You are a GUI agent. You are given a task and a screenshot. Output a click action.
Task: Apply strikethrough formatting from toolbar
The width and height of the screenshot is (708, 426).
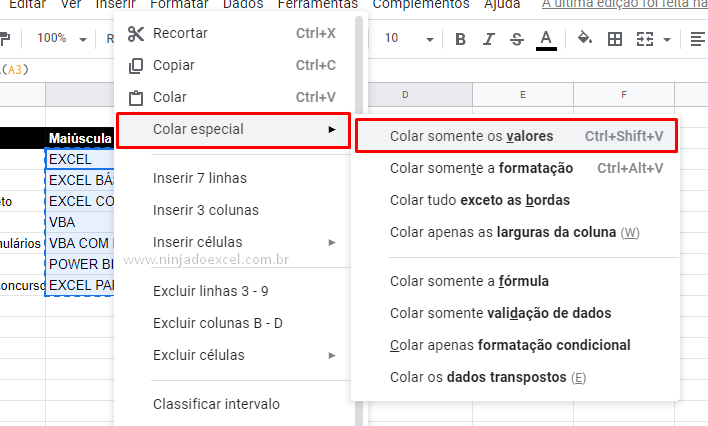coord(516,39)
